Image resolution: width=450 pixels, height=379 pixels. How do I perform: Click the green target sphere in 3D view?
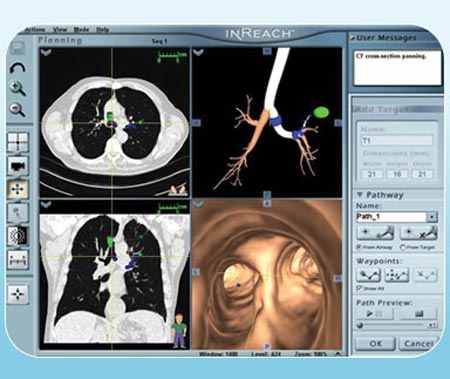321,112
